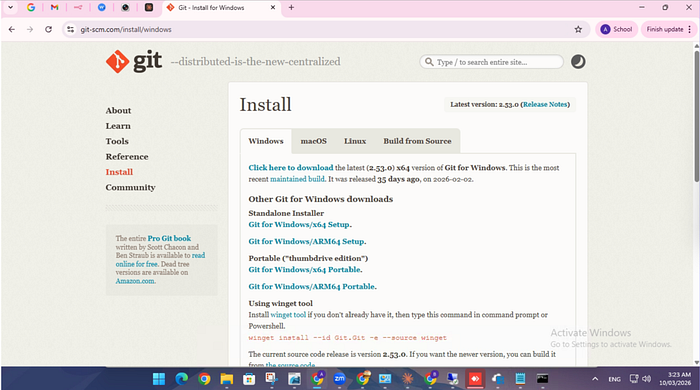Click here to download link

[291, 168]
